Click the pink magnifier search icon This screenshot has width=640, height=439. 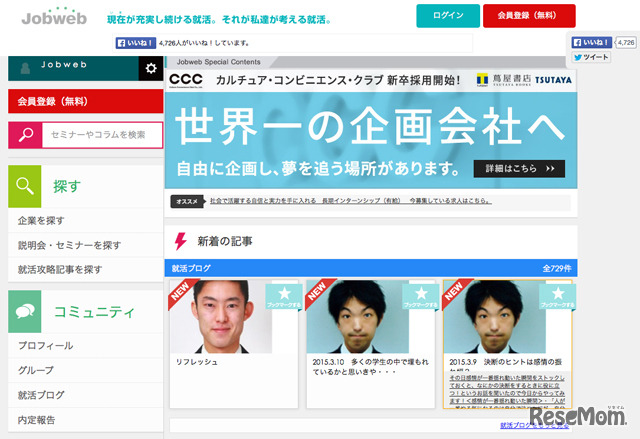25,135
